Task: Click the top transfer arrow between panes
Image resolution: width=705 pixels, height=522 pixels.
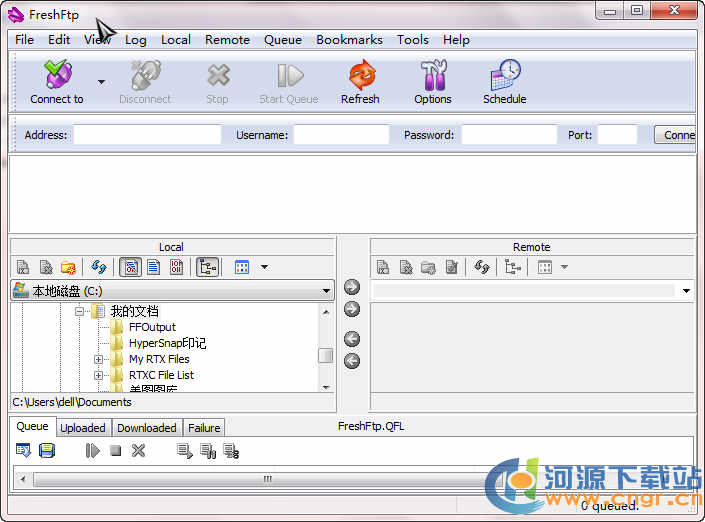Action: (352, 287)
